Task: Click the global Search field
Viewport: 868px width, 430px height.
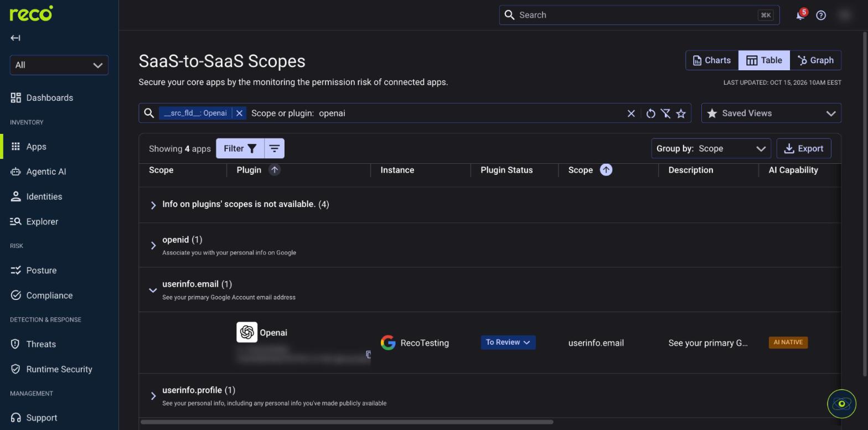Action: pos(639,15)
